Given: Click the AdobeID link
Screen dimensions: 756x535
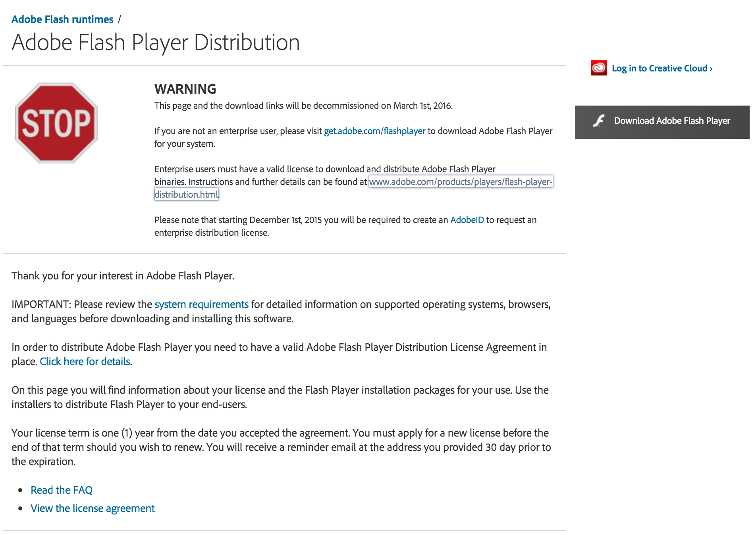Looking at the screenshot, I should [x=467, y=219].
